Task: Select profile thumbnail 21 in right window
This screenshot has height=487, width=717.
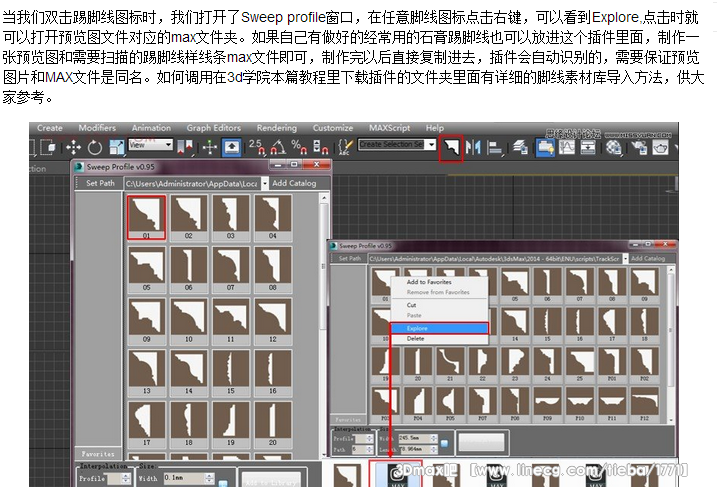Action: [x=450, y=364]
